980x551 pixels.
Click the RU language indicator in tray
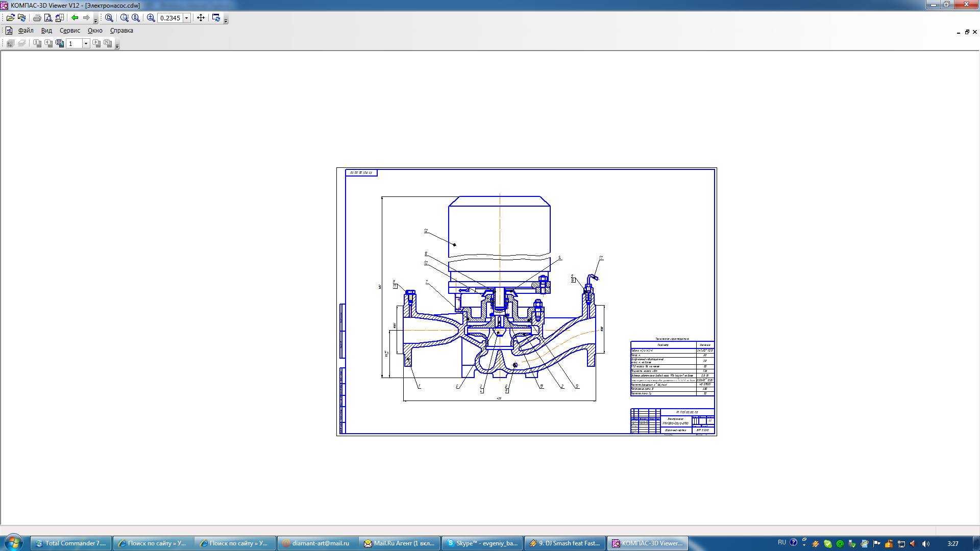(x=781, y=542)
